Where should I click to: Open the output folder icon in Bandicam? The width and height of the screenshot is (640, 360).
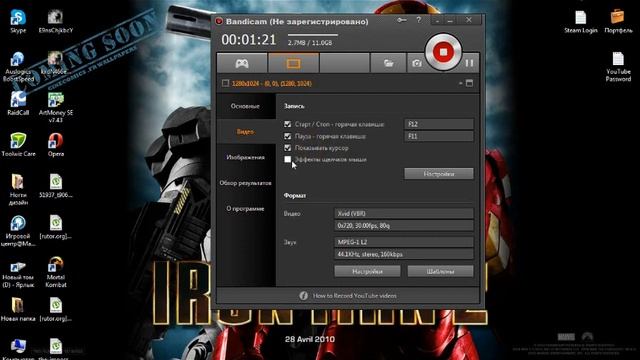point(388,63)
